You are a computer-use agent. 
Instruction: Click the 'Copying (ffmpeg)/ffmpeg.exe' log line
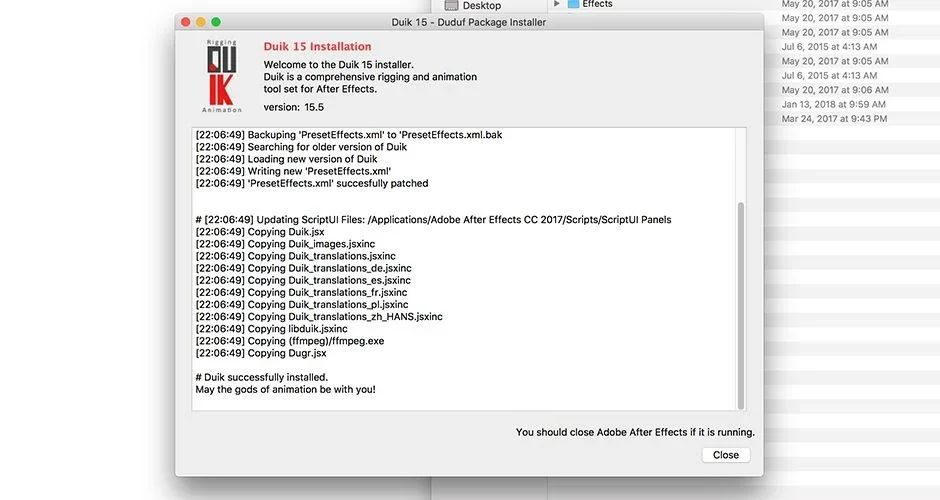[290, 341]
